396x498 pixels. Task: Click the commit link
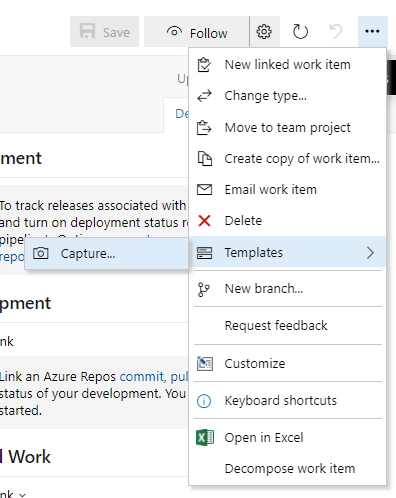click(142, 377)
